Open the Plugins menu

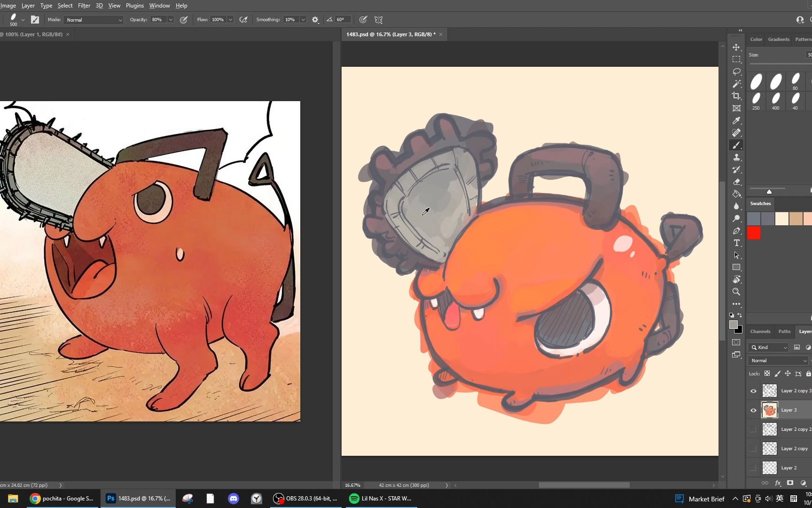135,6
